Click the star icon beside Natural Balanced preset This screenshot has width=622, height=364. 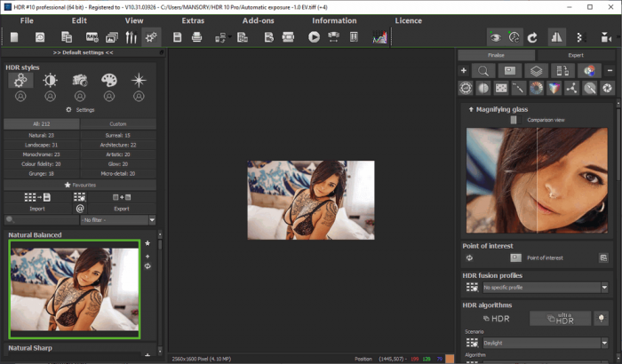(148, 242)
